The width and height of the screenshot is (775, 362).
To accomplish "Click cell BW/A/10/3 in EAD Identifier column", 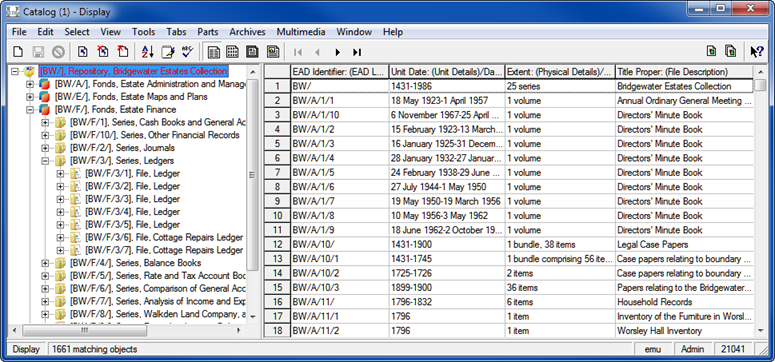I will [x=340, y=287].
